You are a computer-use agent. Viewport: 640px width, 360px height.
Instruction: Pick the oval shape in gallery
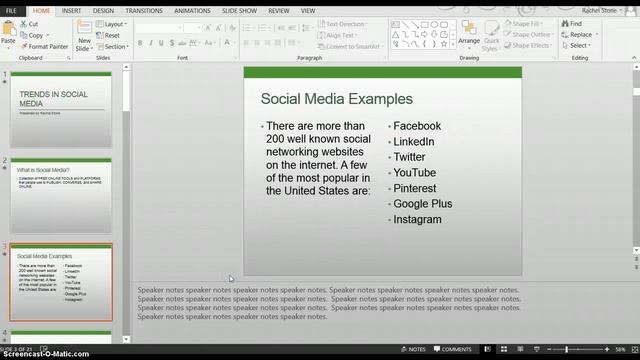[434, 25]
